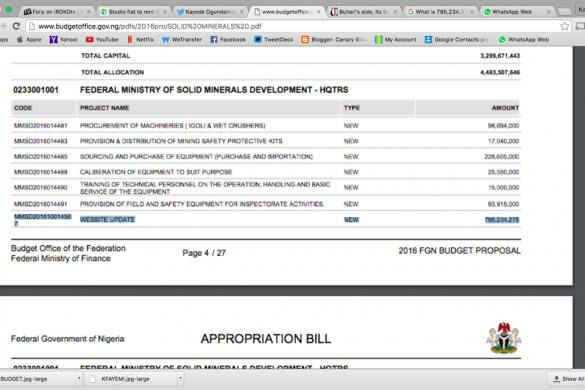Click CALIBERATION OF EQUIPMENT TO SUIT PURPOSE

(x=156, y=172)
